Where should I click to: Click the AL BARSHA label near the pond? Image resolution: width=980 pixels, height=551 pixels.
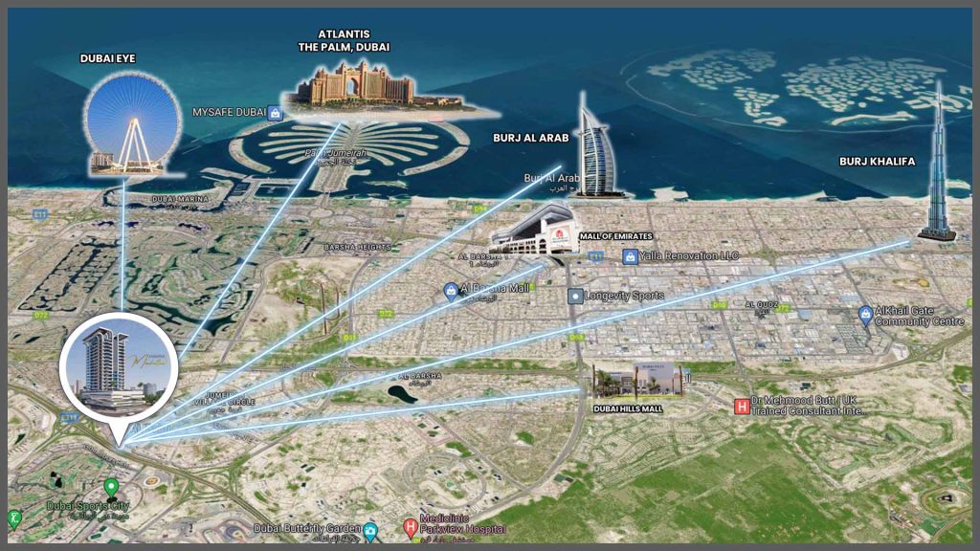click(x=420, y=377)
